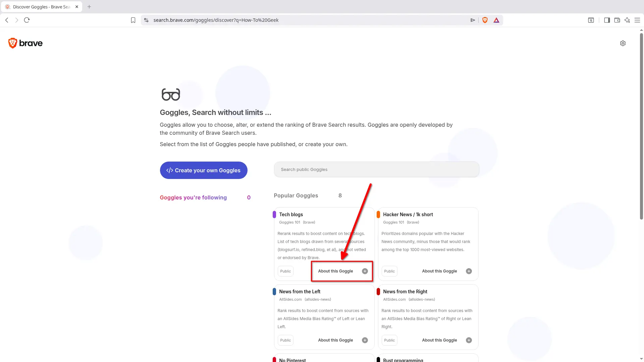The image size is (644, 362).
Task: Open a new tab with plus button
Action: [x=89, y=7]
